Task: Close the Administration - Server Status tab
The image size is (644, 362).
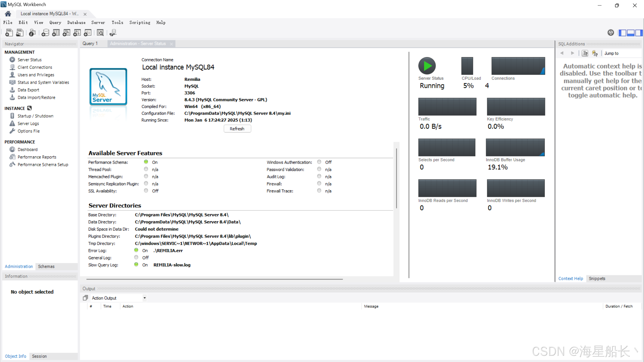Action: pos(171,44)
